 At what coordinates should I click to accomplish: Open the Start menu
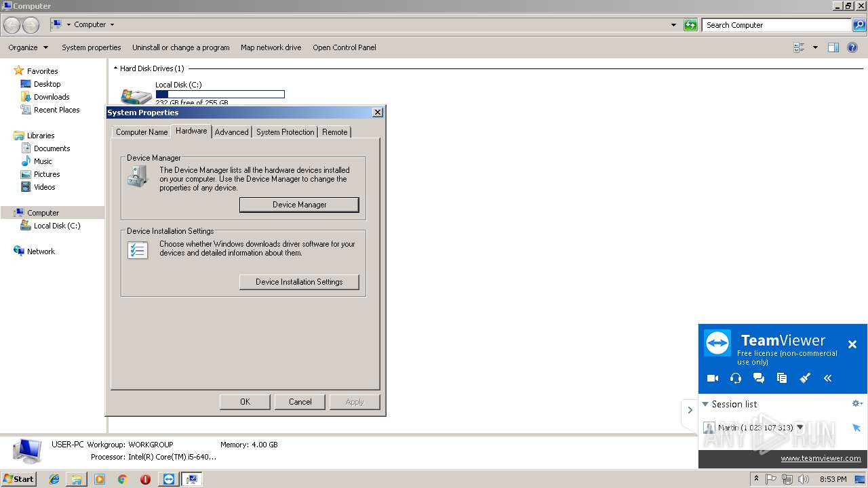click(18, 479)
